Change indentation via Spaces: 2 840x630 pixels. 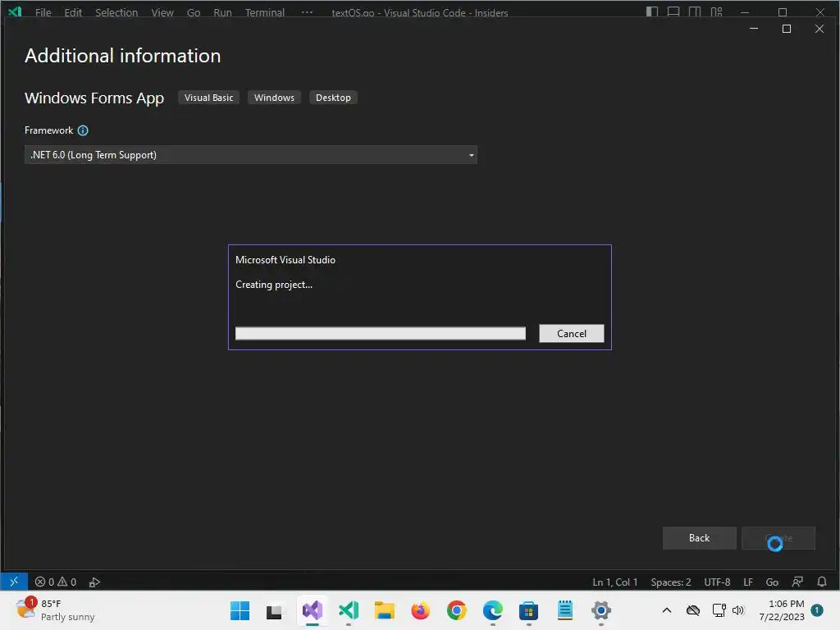coord(671,582)
